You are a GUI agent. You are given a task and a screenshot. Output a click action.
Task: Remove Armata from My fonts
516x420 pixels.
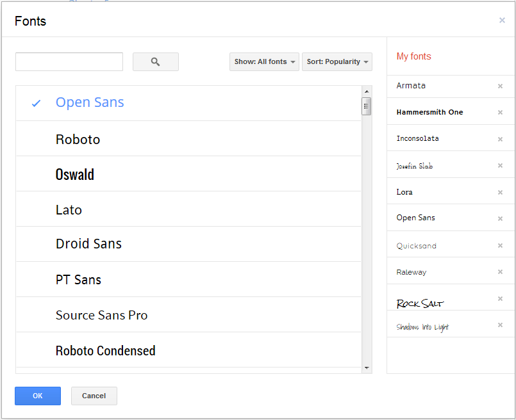click(x=500, y=86)
